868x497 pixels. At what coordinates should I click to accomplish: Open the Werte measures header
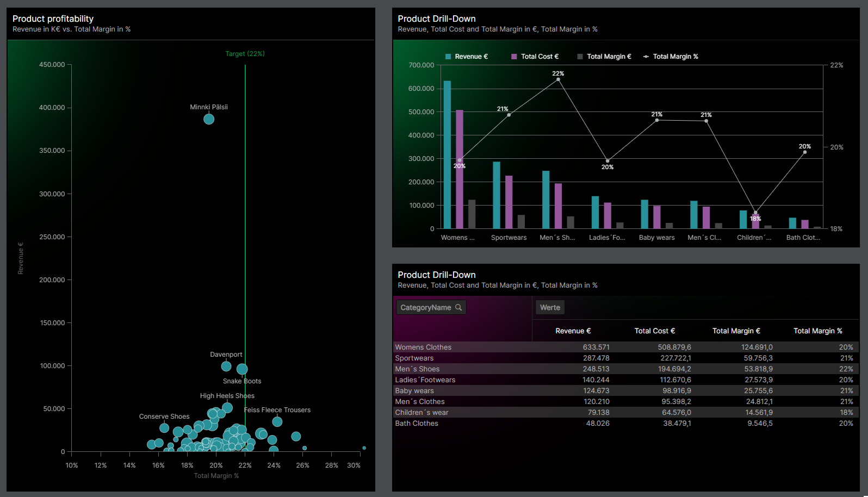coord(550,307)
